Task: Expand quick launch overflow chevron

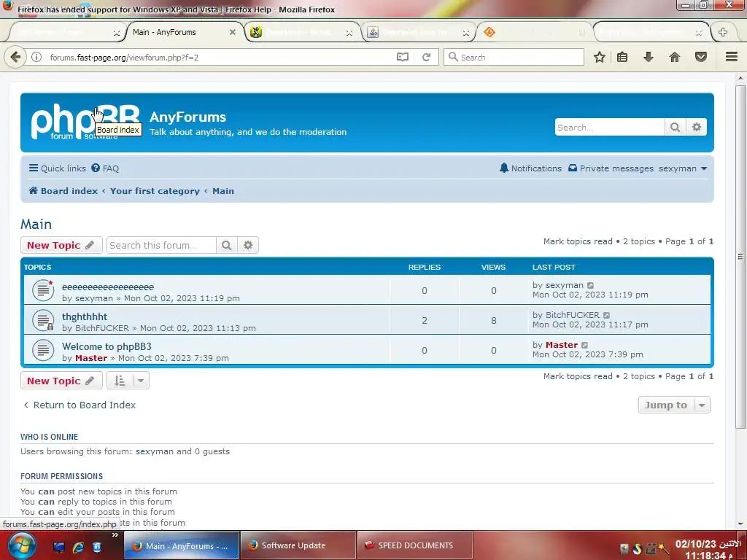Action: click(115, 535)
